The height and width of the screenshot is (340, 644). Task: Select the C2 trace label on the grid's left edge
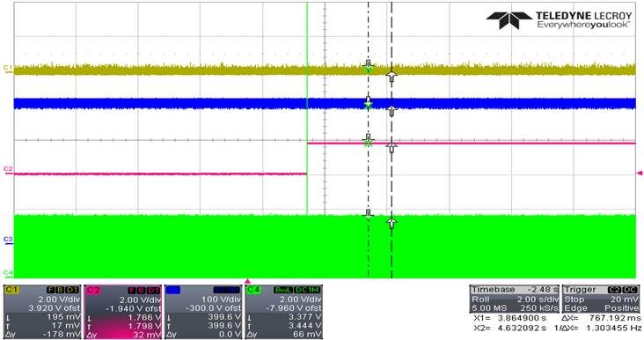tap(8, 169)
